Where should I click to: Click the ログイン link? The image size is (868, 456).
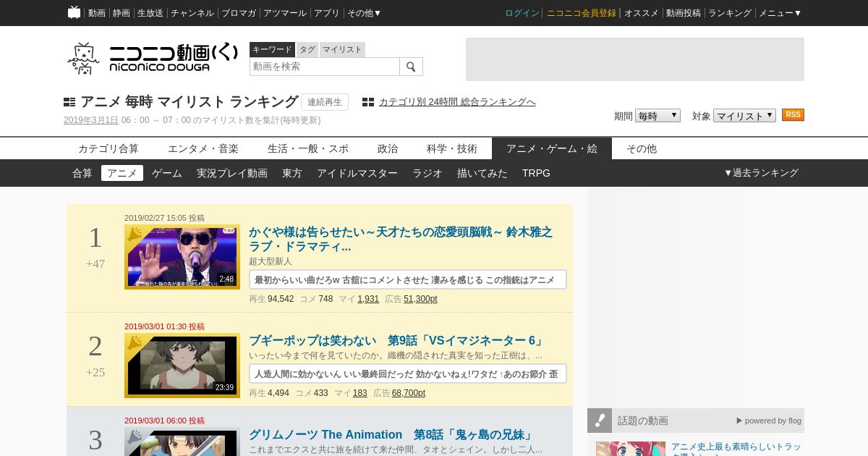[522, 13]
